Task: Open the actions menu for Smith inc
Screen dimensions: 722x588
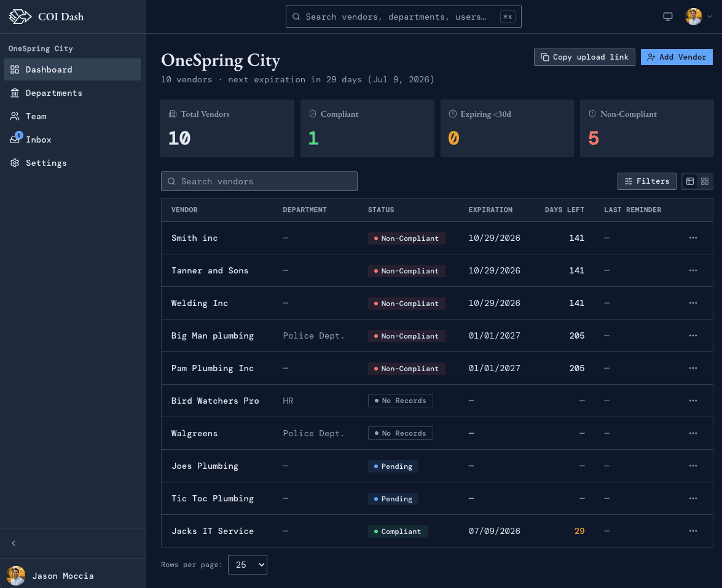Action: pos(693,238)
